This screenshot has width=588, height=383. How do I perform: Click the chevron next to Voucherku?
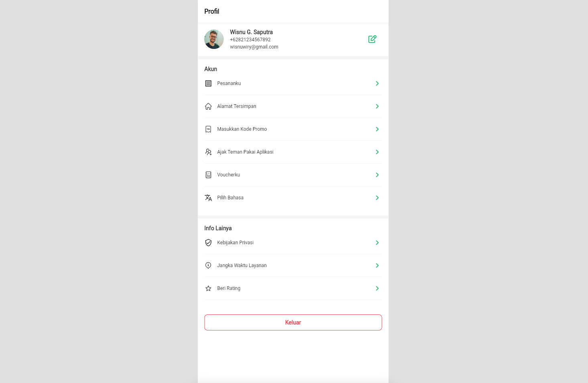[x=377, y=175]
